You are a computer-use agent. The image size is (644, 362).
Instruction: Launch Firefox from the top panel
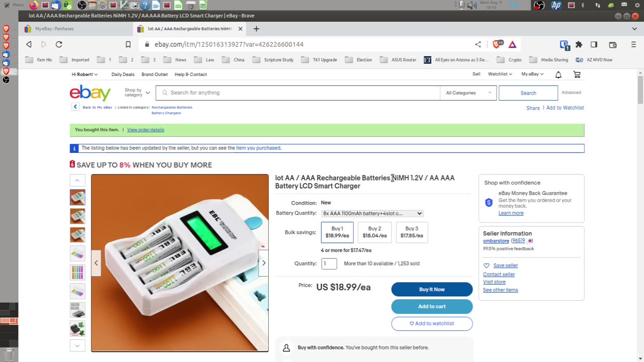pyautogui.click(x=34, y=5)
